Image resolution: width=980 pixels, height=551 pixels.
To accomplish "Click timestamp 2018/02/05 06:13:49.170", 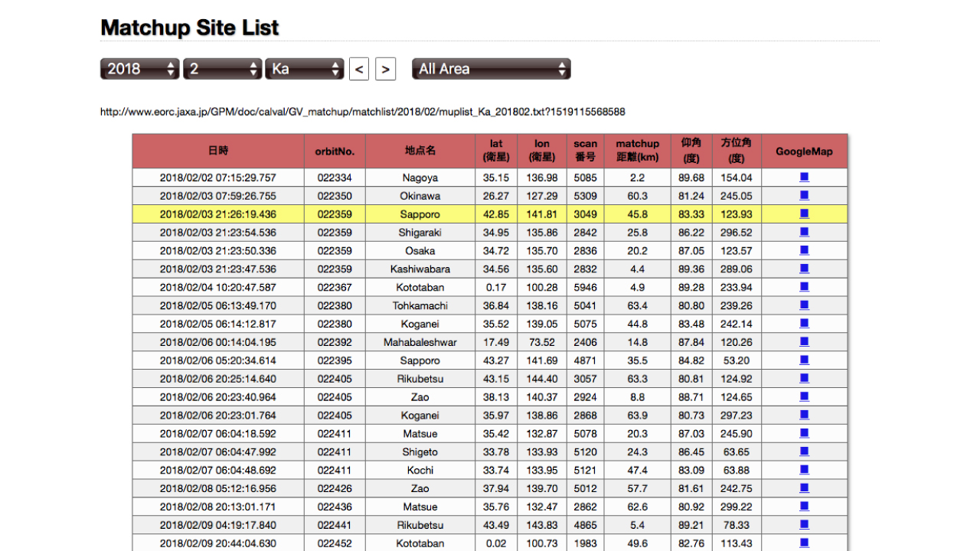I will point(218,306).
